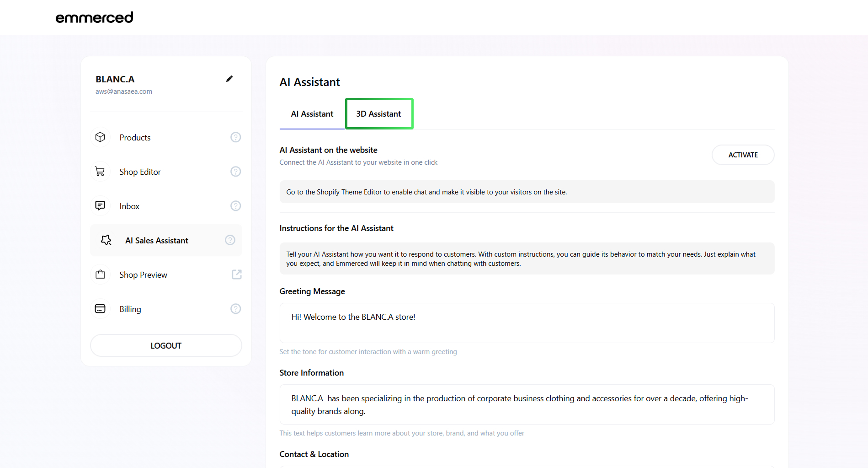Click the Shop Editor cart icon
Viewport: 868px width, 468px height.
(x=100, y=172)
